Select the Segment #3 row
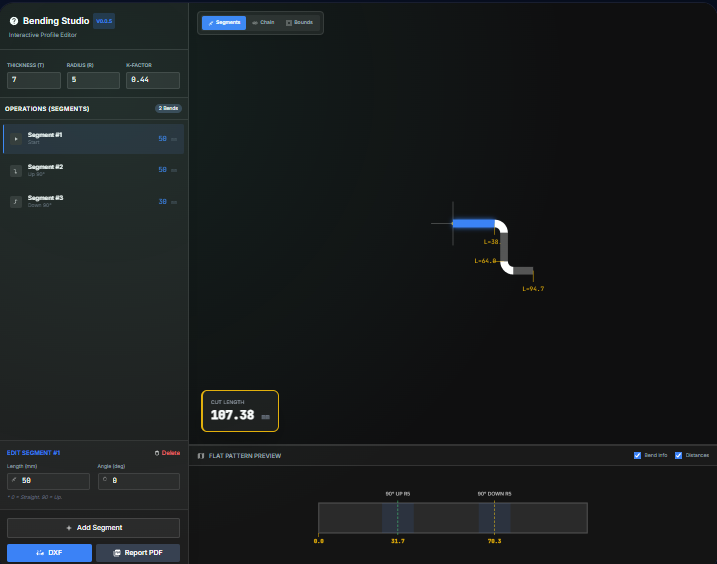This screenshot has height=564, width=717. (x=93, y=201)
